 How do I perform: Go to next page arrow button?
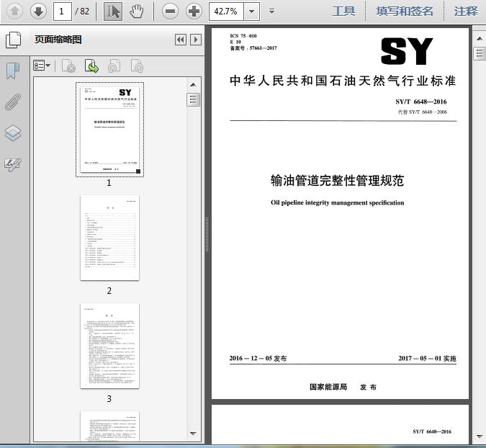coord(38,12)
